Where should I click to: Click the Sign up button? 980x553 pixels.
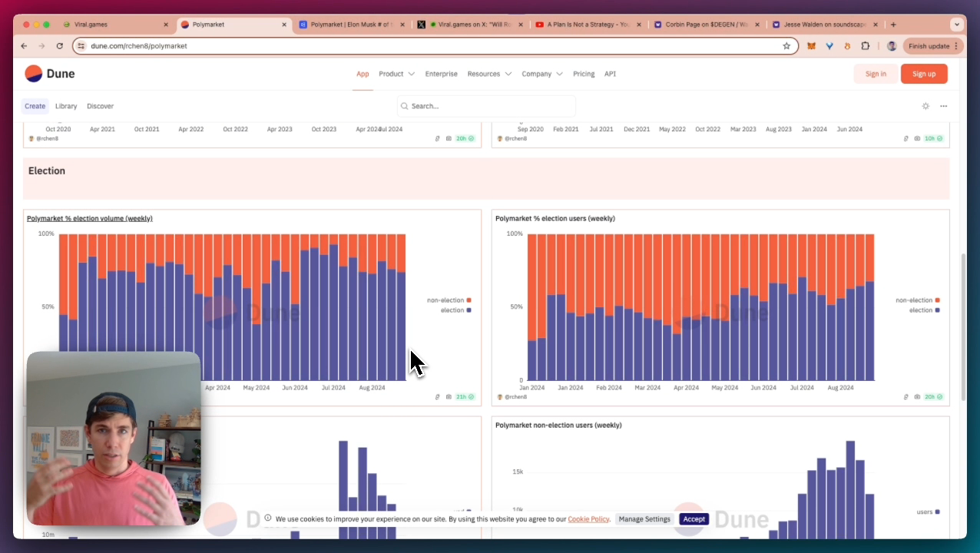point(924,74)
